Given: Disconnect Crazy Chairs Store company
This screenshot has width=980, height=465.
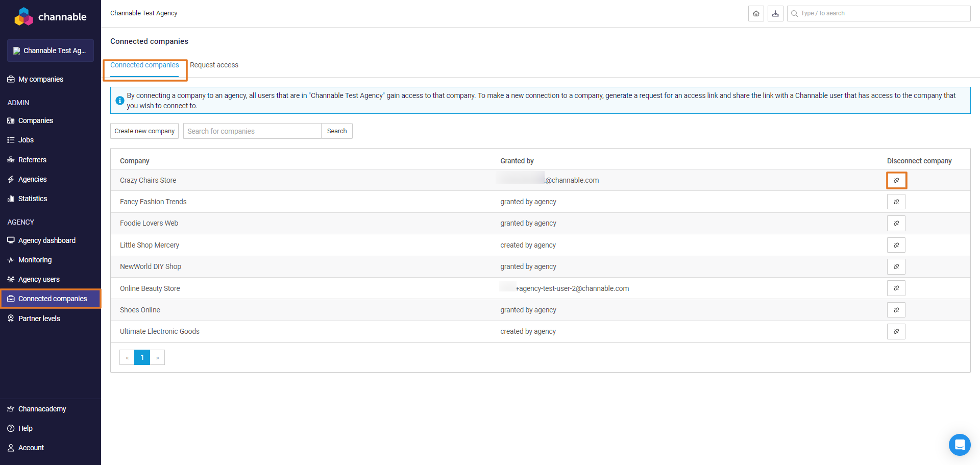Looking at the screenshot, I should tap(896, 180).
